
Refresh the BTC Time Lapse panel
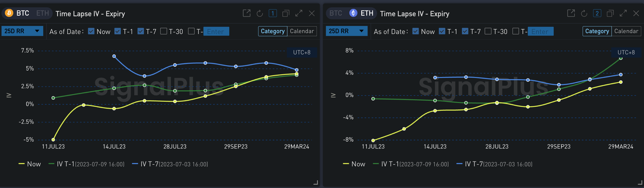click(x=260, y=14)
